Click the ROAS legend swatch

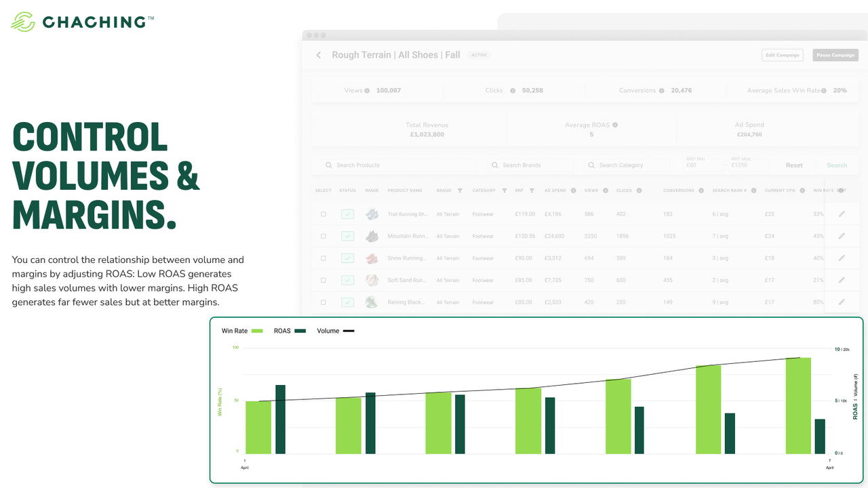click(301, 331)
